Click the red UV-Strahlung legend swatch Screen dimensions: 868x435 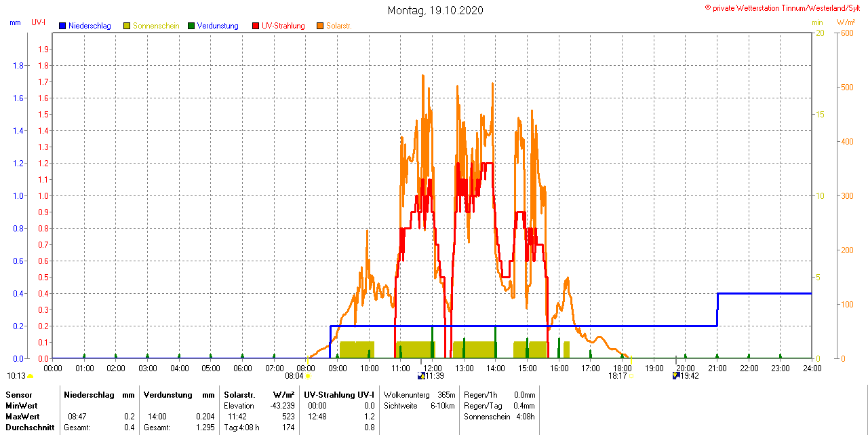pos(256,26)
